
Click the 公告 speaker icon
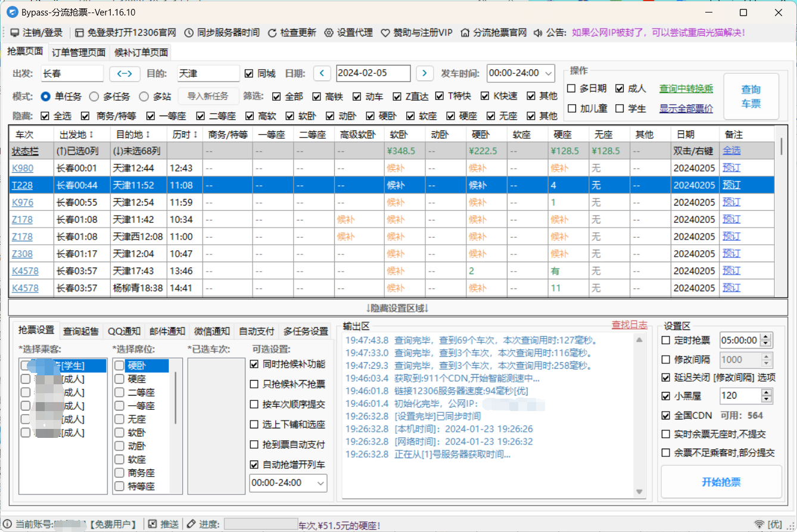click(538, 33)
